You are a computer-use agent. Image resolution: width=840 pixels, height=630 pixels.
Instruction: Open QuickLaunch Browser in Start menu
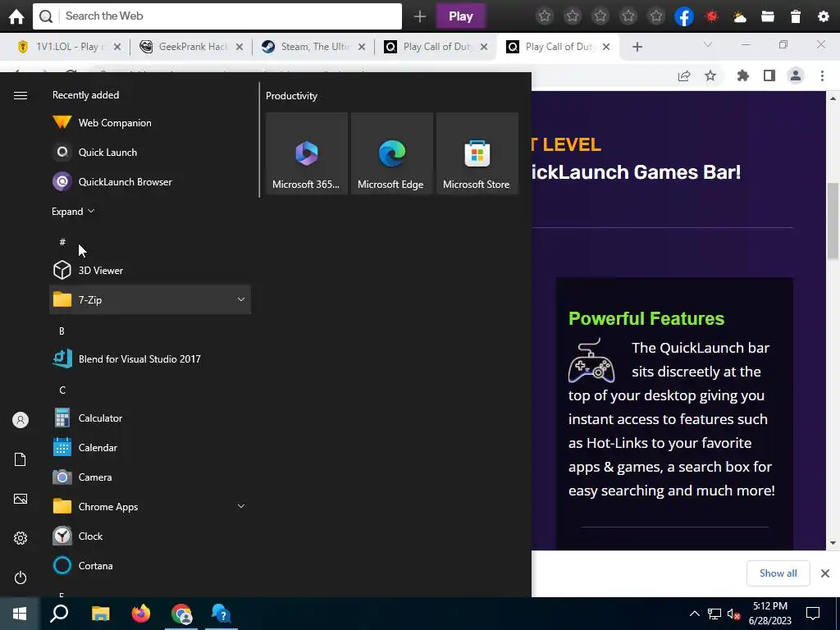pyautogui.click(x=151, y=181)
